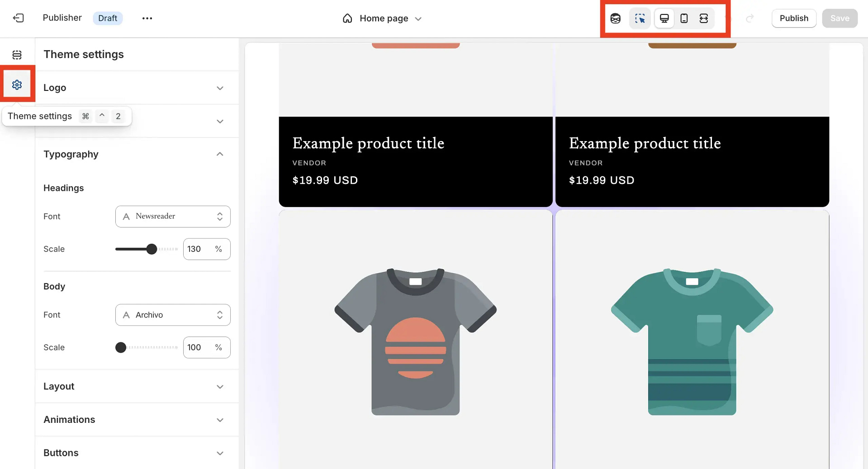Click the left product VENDOR label
The width and height of the screenshot is (868, 469).
(x=309, y=163)
